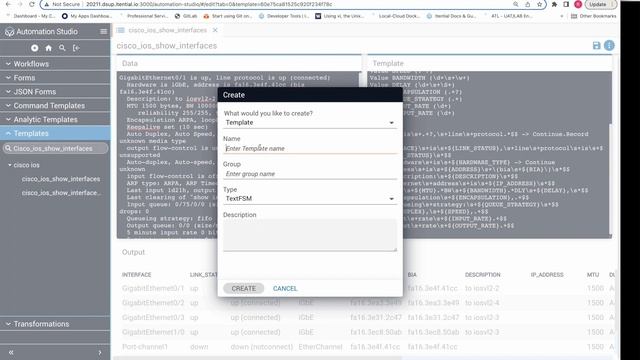640x360 pixels.
Task: Close the cisco_ios_show_interfaces tab
Action: [215, 30]
